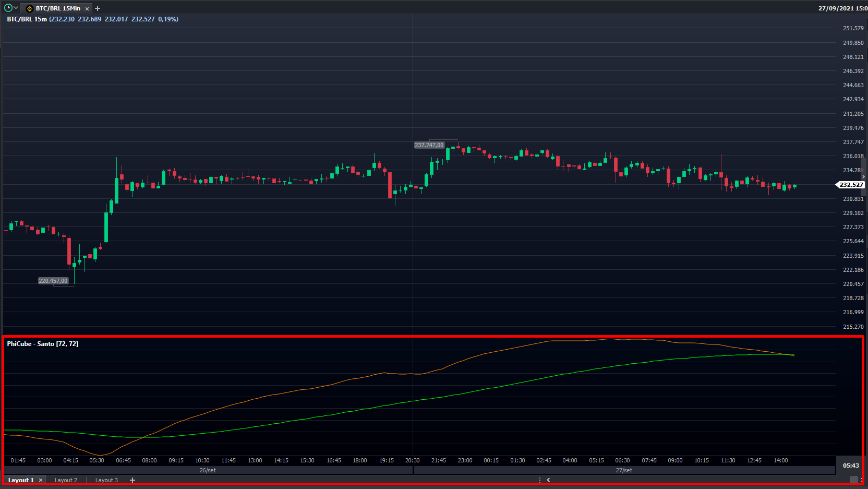Click the small expand arrow on price axis
868x489 pixels.
(863, 177)
